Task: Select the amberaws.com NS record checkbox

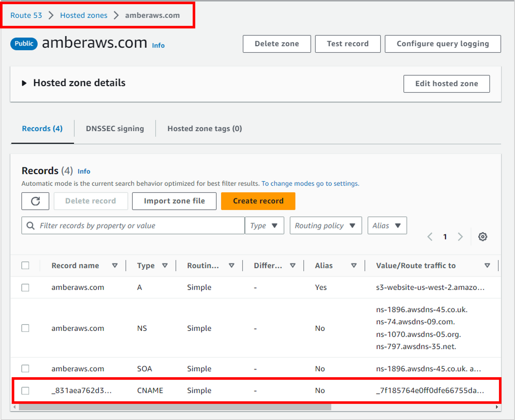Action: (x=25, y=328)
